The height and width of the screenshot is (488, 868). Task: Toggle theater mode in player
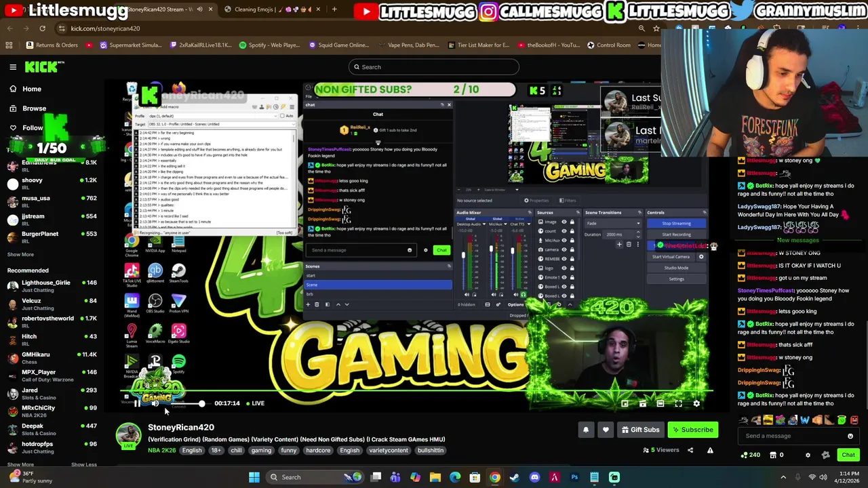point(660,403)
